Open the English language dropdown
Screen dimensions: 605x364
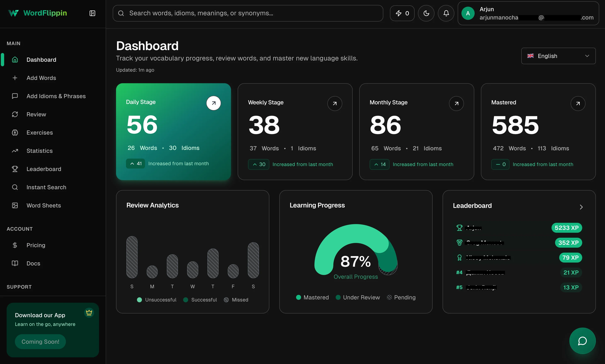(x=558, y=56)
